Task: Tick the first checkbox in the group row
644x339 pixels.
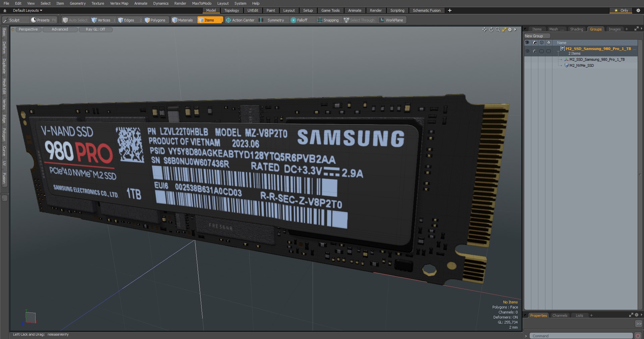Action: pos(541,51)
